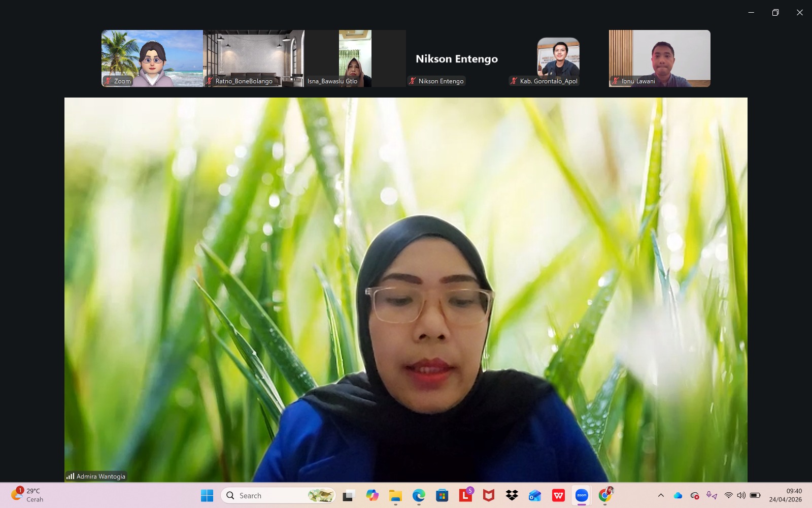The width and height of the screenshot is (812, 508).
Task: Open the Microsoft Store taskbar icon
Action: pyautogui.click(x=442, y=495)
